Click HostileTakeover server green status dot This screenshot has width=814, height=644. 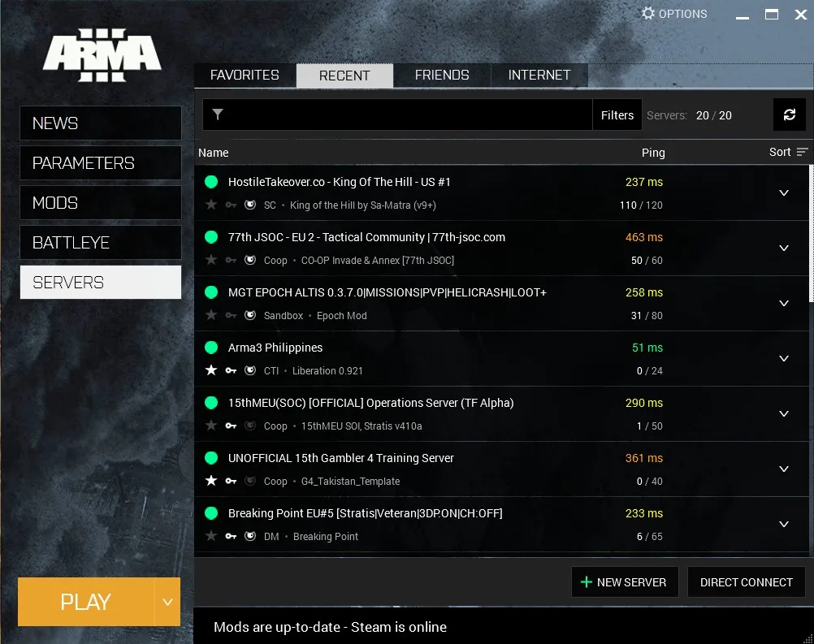[211, 182]
